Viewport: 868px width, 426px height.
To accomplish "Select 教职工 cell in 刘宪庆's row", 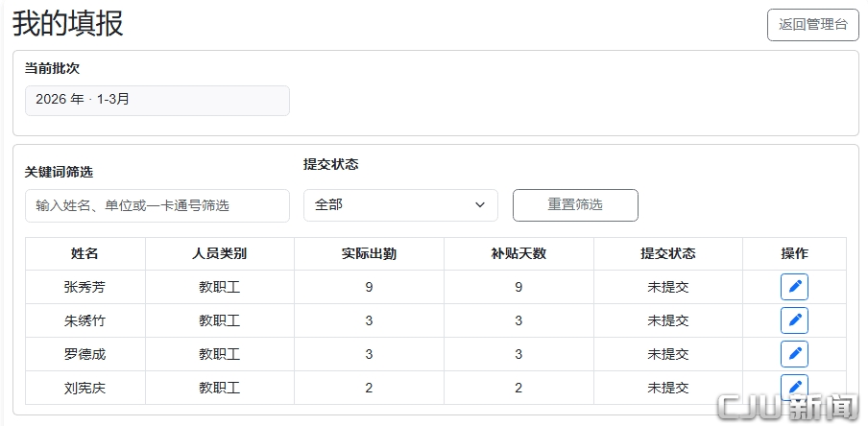I will click(x=219, y=388).
